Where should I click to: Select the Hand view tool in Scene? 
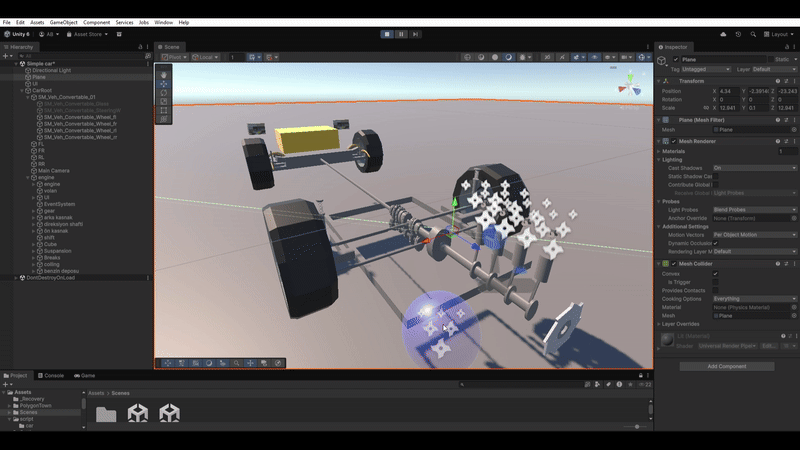coord(164,74)
